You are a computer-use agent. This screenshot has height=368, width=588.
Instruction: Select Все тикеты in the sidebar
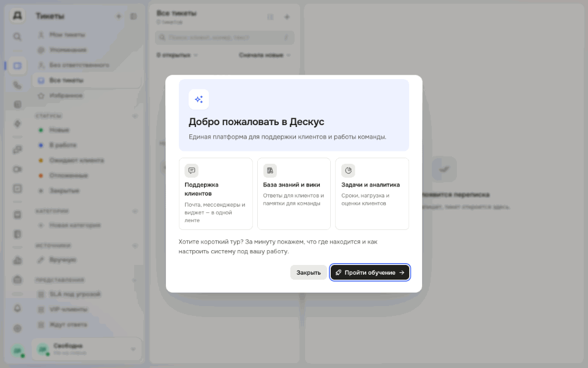click(x=86, y=80)
